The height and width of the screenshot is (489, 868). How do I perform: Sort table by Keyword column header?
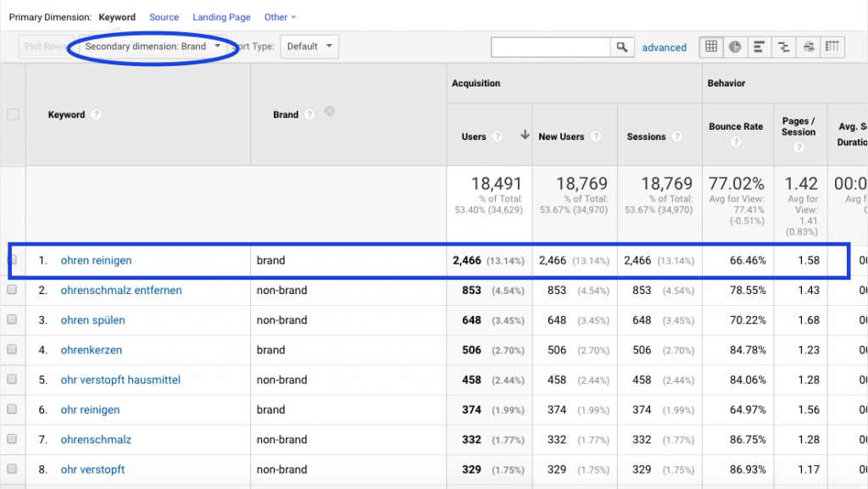[x=66, y=114]
